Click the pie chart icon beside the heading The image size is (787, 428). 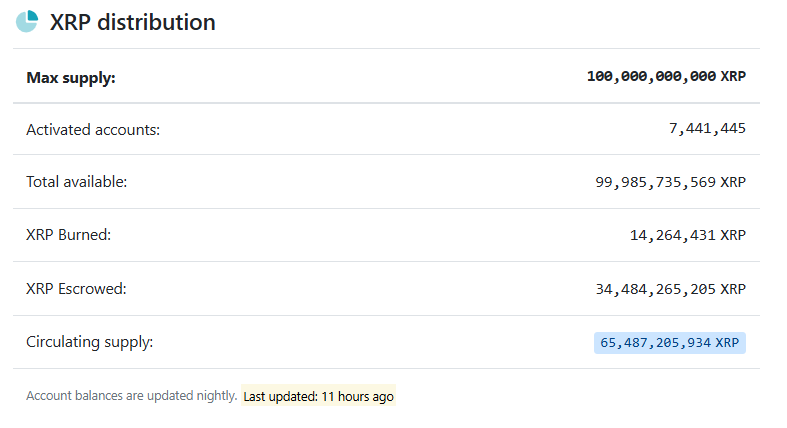click(27, 21)
